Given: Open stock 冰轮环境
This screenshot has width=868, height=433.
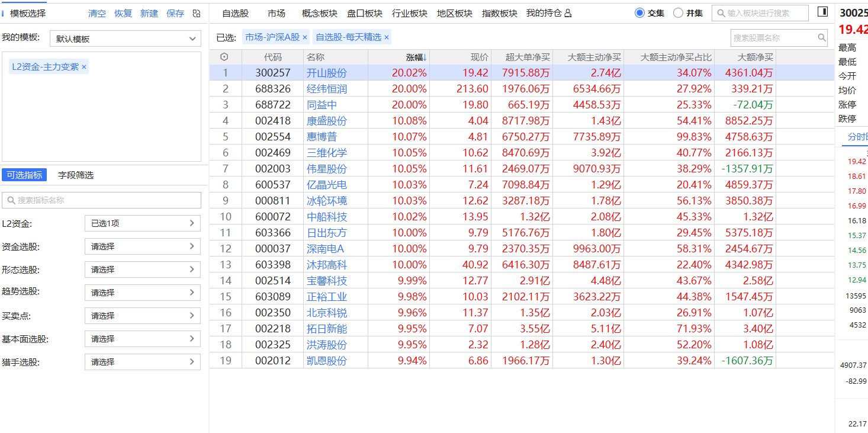Looking at the screenshot, I should (x=327, y=201).
